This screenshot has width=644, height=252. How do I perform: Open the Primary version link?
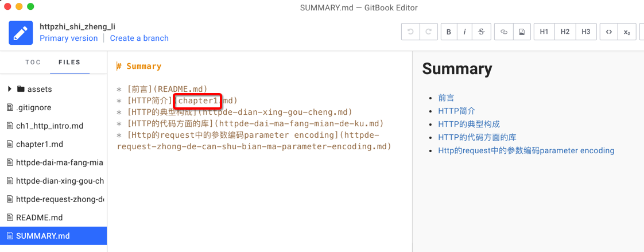tap(69, 38)
